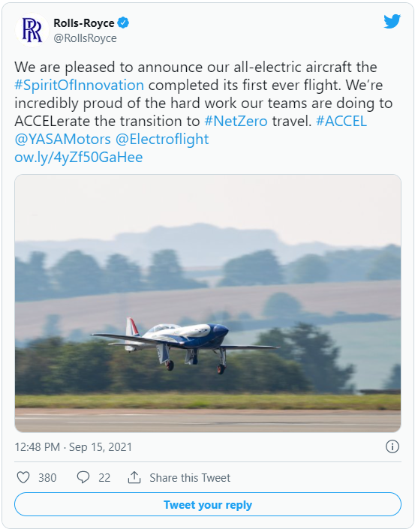Click the Tweet your reply button
This screenshot has width=418, height=532.
click(208, 504)
